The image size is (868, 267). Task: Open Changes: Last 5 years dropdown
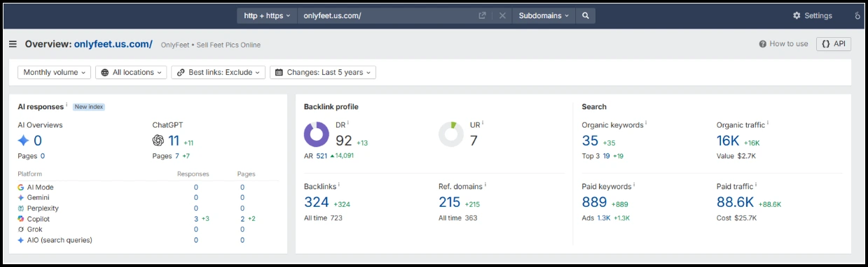tap(323, 72)
